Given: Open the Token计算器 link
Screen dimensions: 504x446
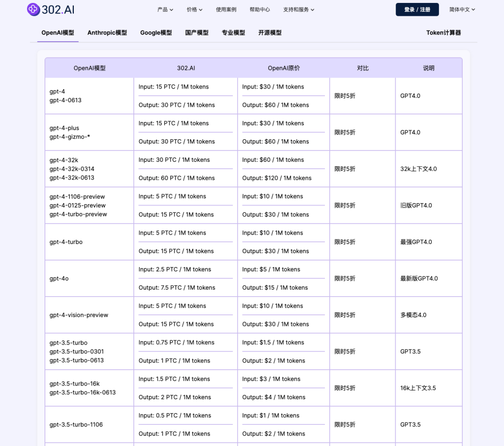Looking at the screenshot, I should (x=443, y=33).
